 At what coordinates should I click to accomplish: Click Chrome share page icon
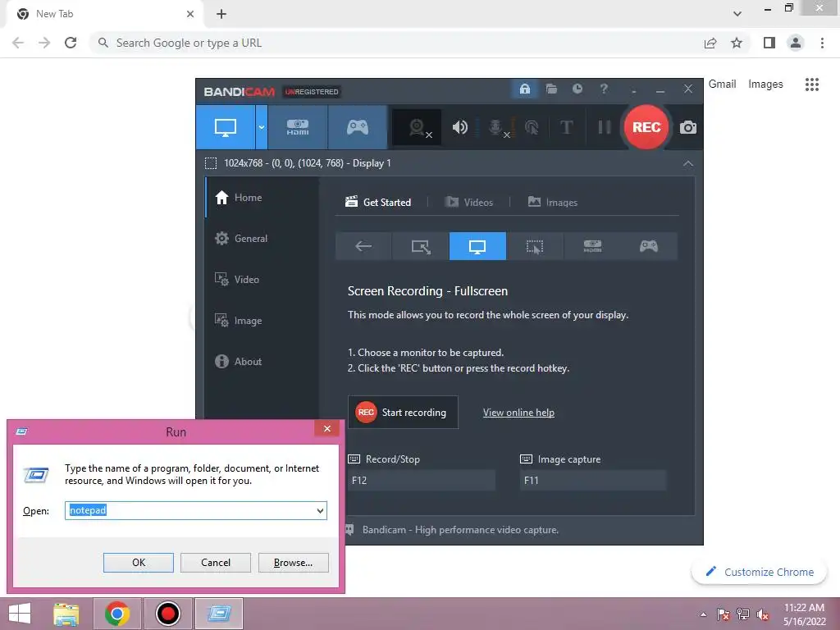point(710,43)
